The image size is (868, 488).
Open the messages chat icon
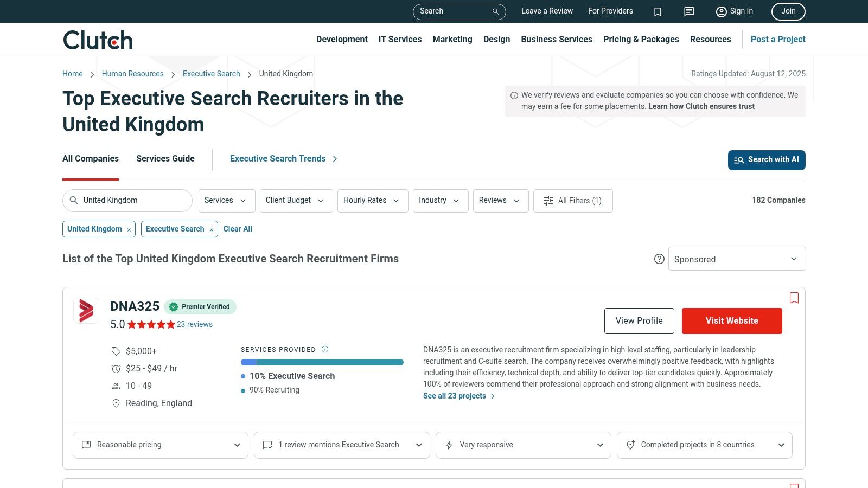[x=689, y=11]
